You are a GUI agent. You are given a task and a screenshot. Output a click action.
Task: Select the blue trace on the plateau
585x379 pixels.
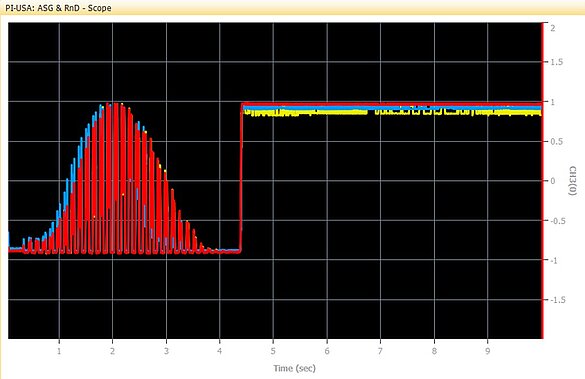point(392,108)
